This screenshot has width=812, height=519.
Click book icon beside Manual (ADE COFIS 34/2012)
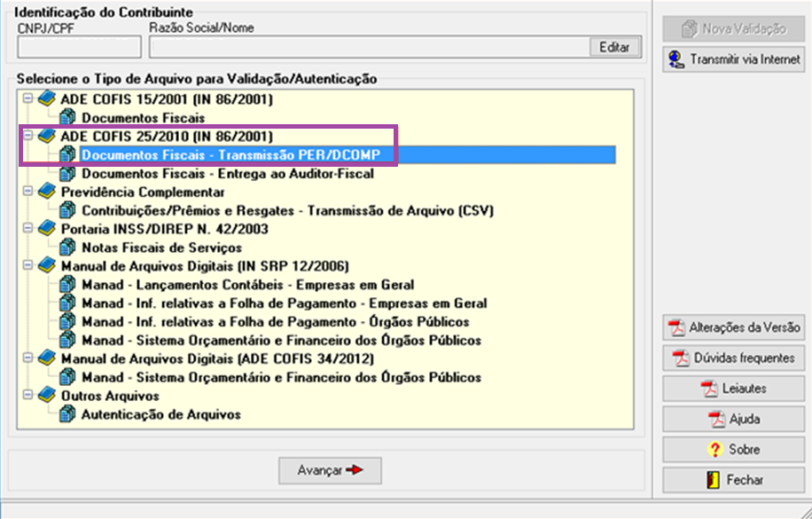(x=47, y=358)
